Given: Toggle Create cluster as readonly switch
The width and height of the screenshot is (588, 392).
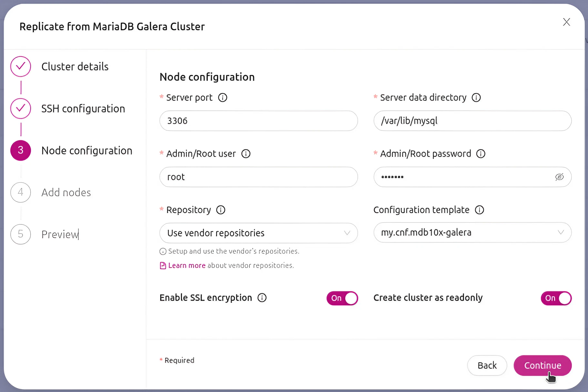Looking at the screenshot, I should 556,298.
